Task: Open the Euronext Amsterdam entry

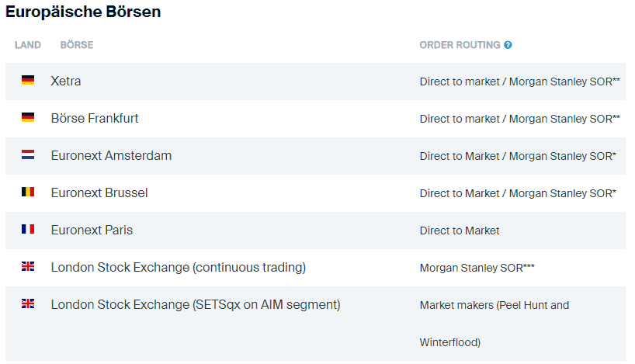Action: click(x=111, y=155)
